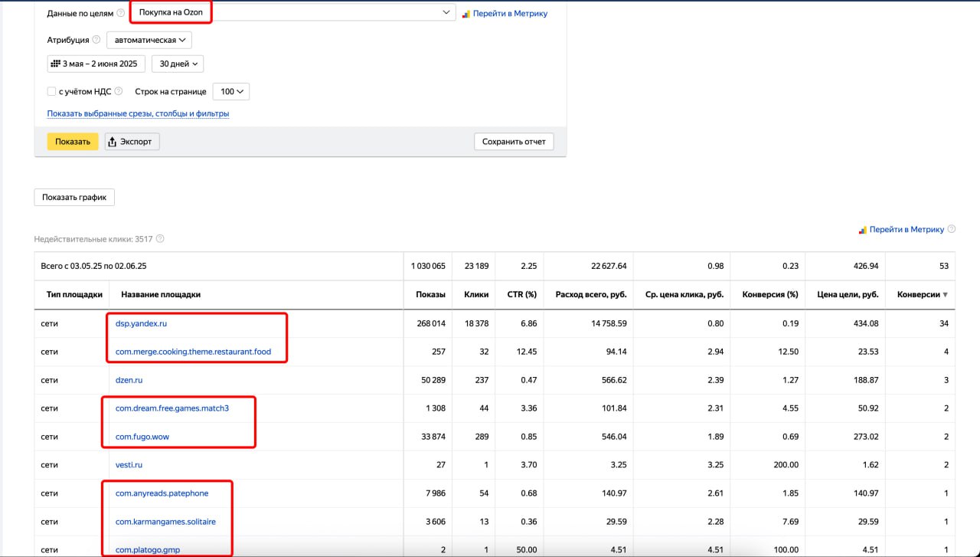Click 'Тип площадки' column header
Screen dimensions: 980x557
(74, 295)
